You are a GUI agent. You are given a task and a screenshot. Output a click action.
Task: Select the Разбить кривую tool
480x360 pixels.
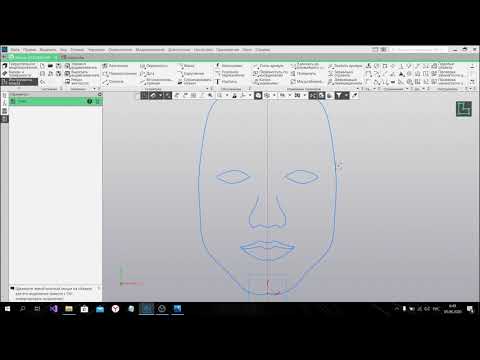[345, 66]
